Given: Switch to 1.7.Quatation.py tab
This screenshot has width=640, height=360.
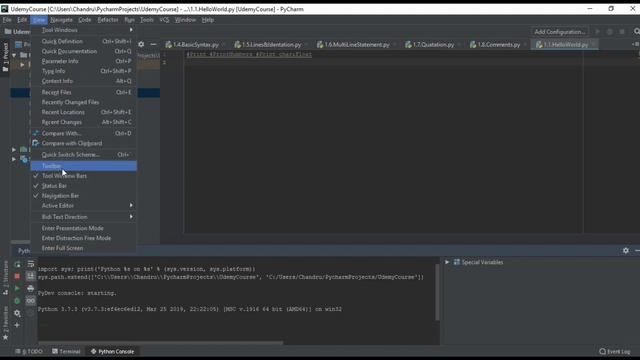Looking at the screenshot, I should click(433, 44).
